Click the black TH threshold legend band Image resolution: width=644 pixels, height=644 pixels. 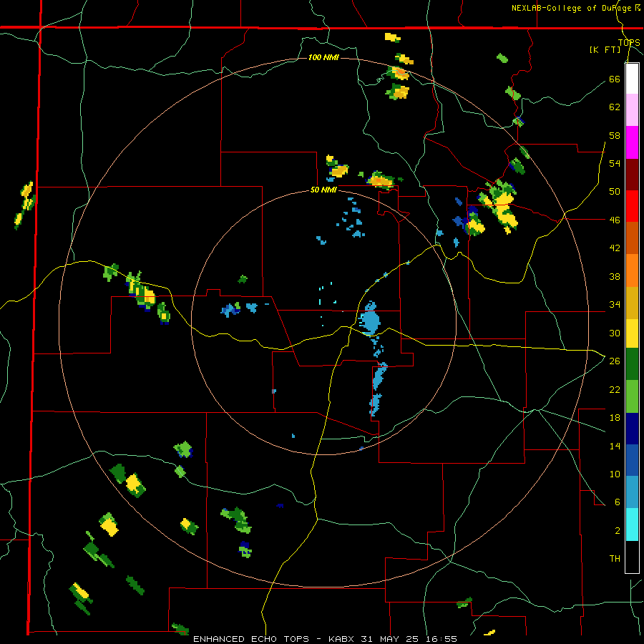coord(632,557)
